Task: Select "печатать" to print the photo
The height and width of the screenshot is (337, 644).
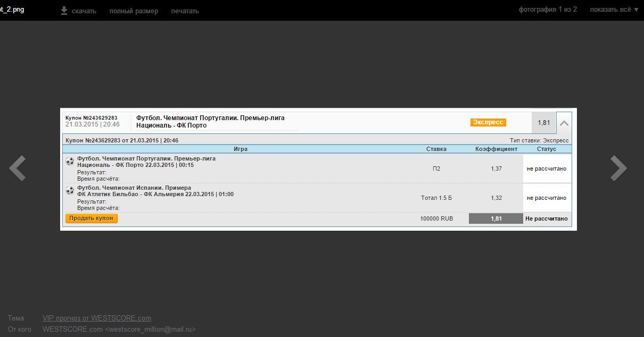Action: point(185,11)
